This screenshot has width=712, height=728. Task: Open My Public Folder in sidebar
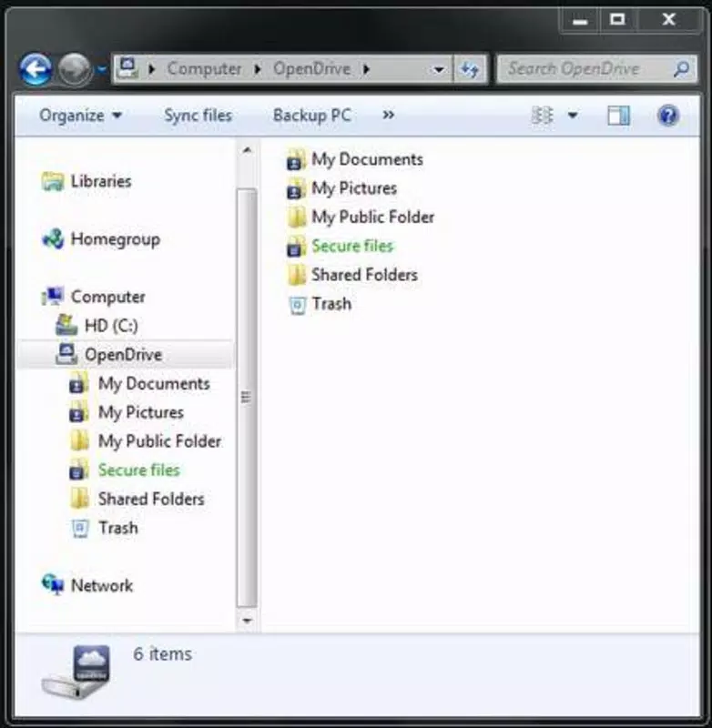click(159, 441)
